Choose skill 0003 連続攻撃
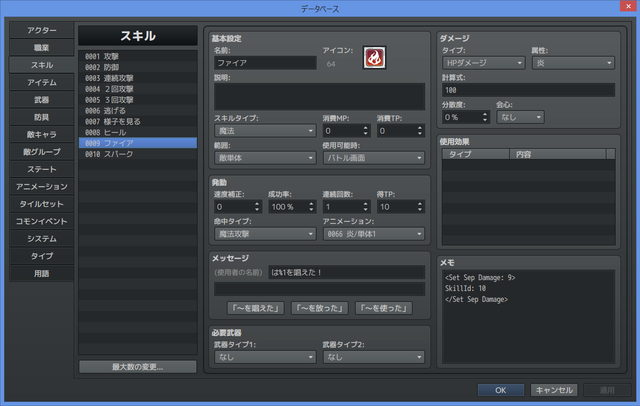 [138, 78]
